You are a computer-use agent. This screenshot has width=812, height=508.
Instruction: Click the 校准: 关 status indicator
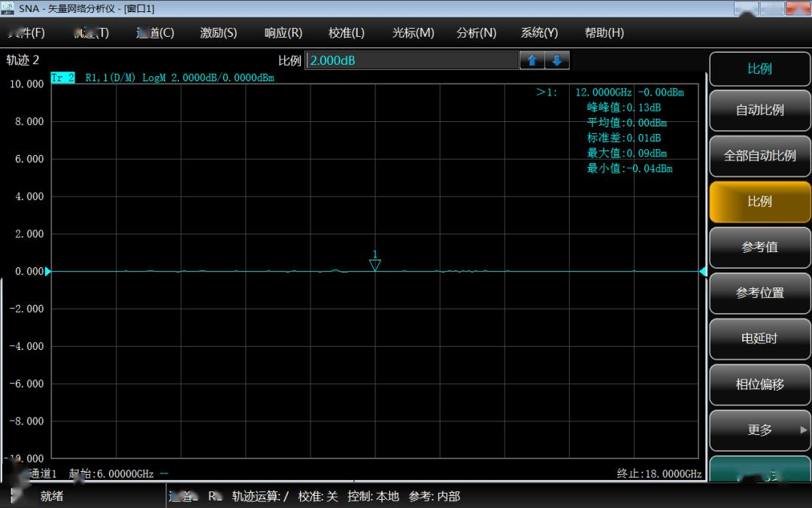(x=318, y=496)
